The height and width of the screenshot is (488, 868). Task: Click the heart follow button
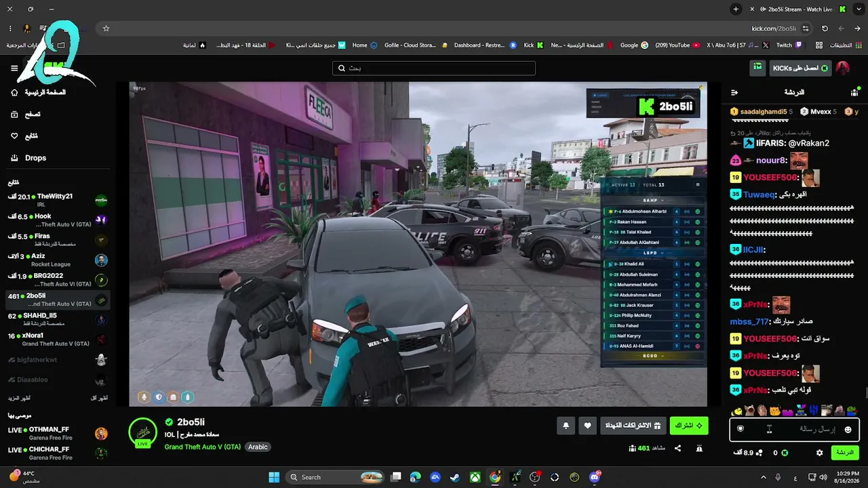tap(588, 426)
